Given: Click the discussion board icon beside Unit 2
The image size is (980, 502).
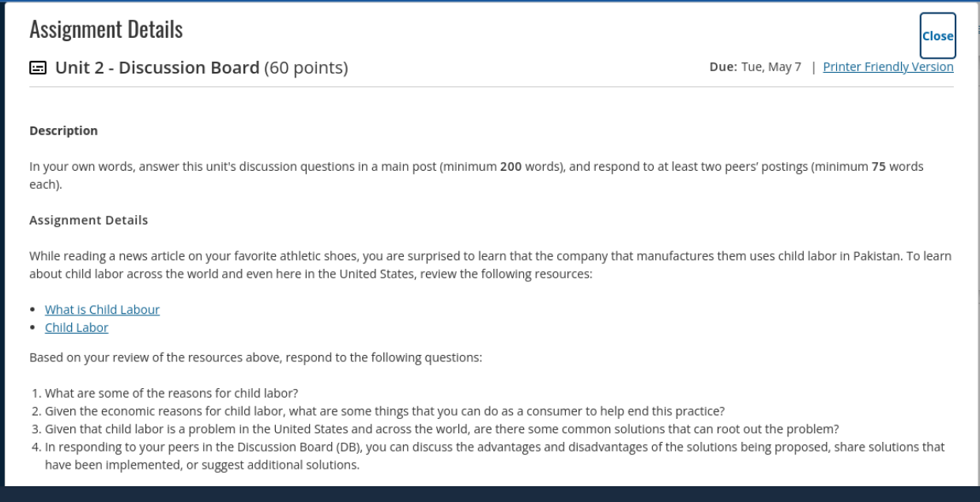Looking at the screenshot, I should click(38, 68).
